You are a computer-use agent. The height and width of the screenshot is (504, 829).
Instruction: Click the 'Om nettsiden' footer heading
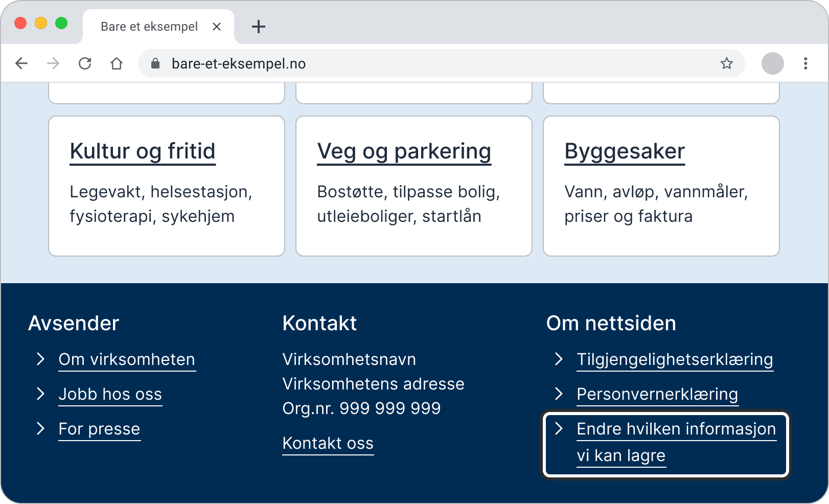point(611,324)
